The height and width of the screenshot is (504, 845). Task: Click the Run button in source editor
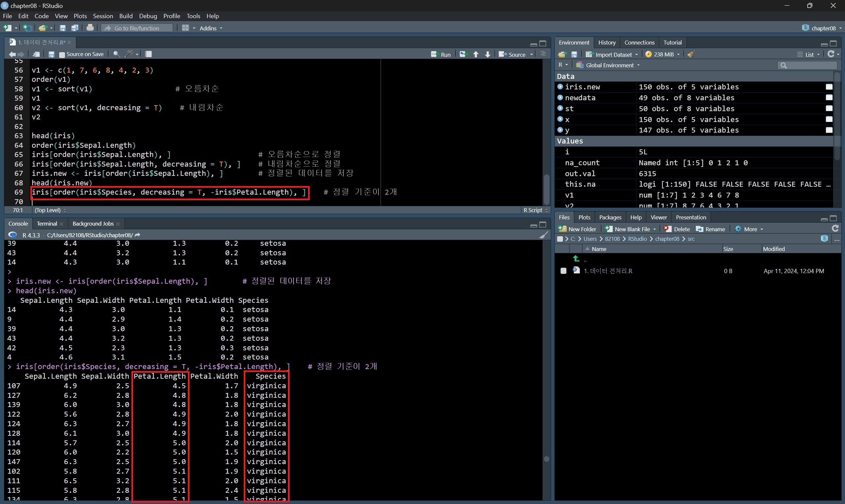[x=441, y=54]
